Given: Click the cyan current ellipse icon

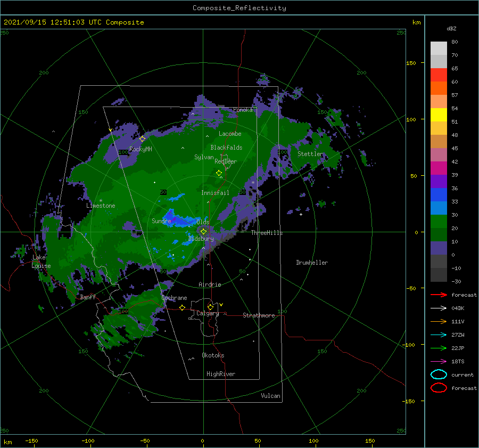Looking at the screenshot, I should [439, 374].
